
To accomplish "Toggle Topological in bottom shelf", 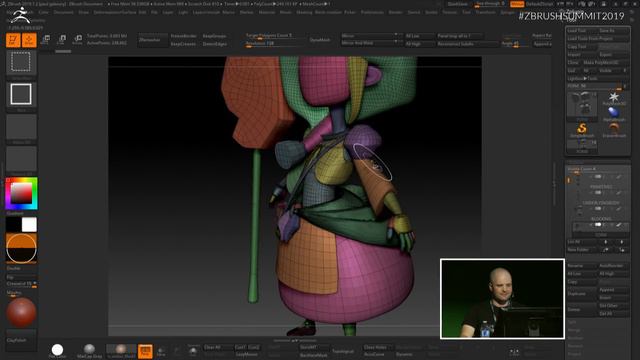I will point(343,351).
